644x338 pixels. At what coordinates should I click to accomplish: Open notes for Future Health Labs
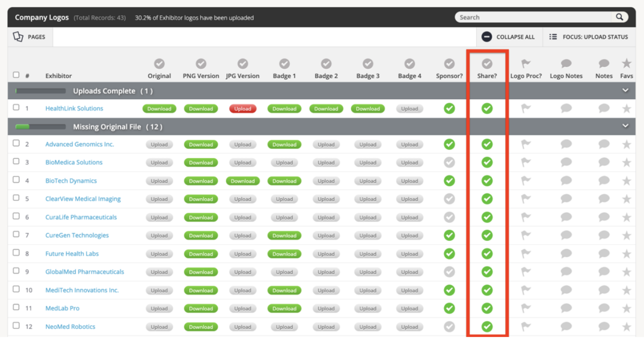click(x=604, y=253)
